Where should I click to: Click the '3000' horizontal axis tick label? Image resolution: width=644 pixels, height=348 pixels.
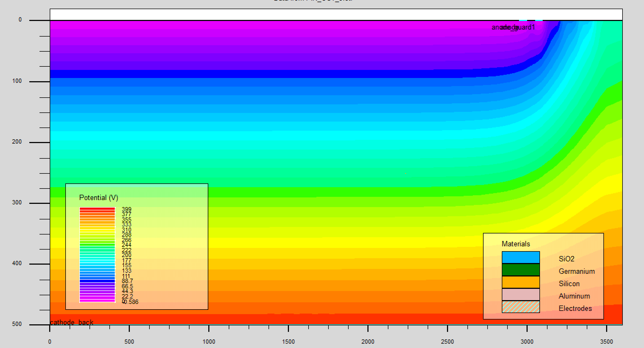[x=527, y=342]
